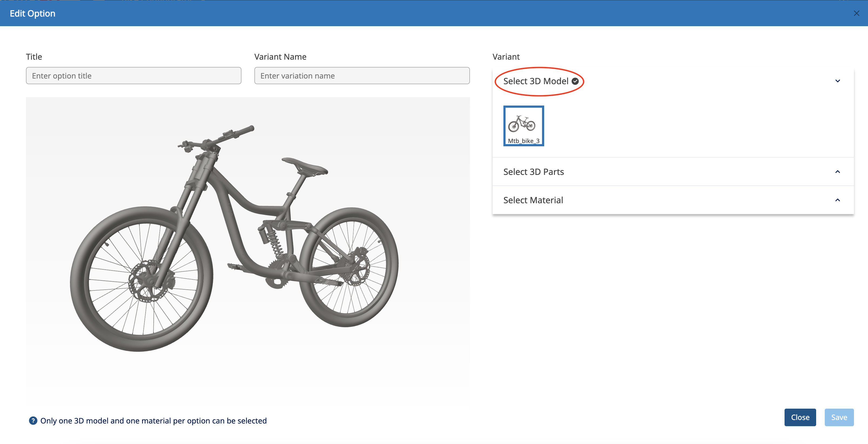
Task: Open the Select Material section header
Action: pyautogui.click(x=533, y=200)
